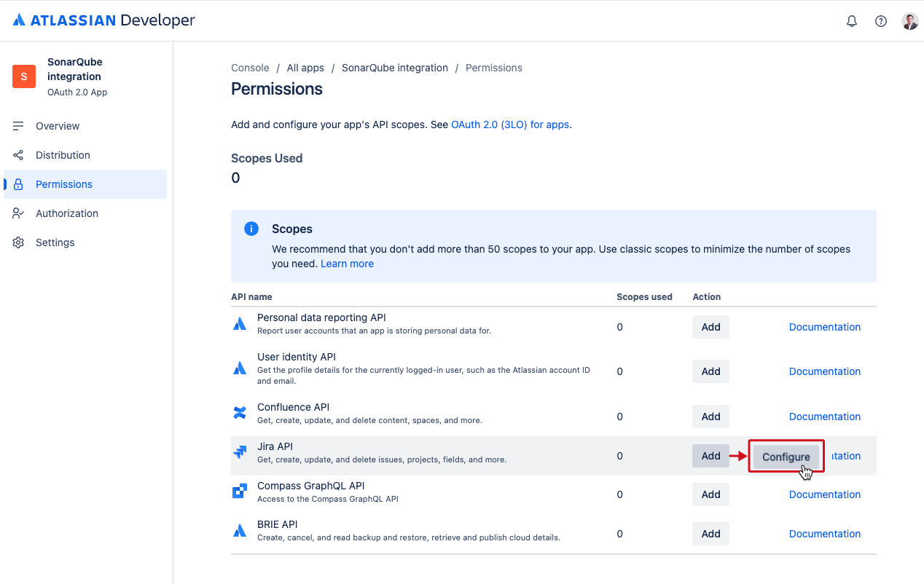Image resolution: width=924 pixels, height=584 pixels.
Task: Click the Scopes info icon
Action: coord(251,228)
